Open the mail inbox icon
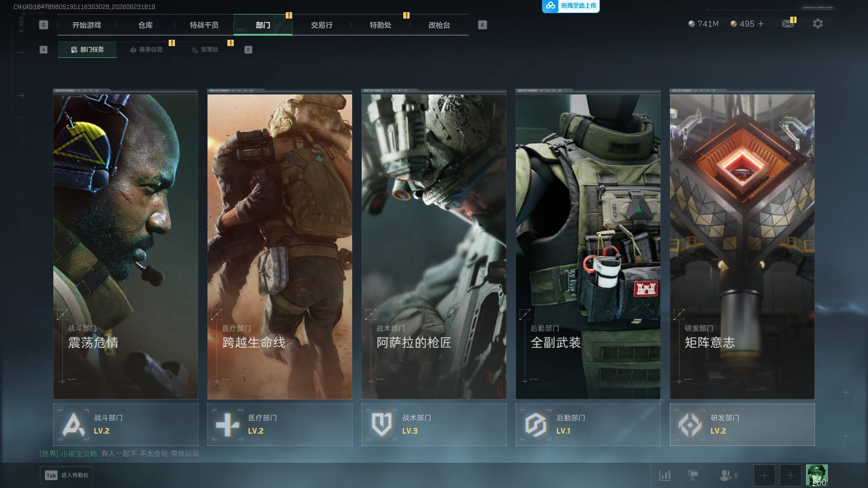 (x=788, y=23)
